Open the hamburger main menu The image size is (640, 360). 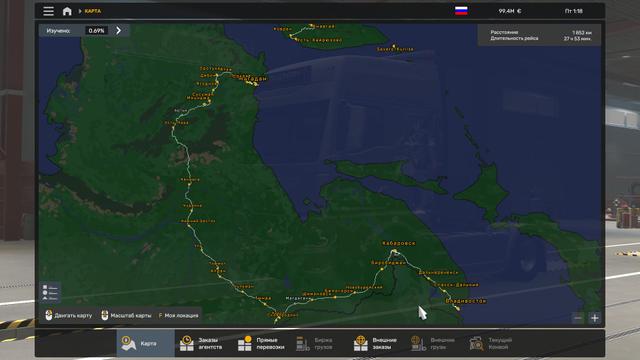(x=48, y=11)
